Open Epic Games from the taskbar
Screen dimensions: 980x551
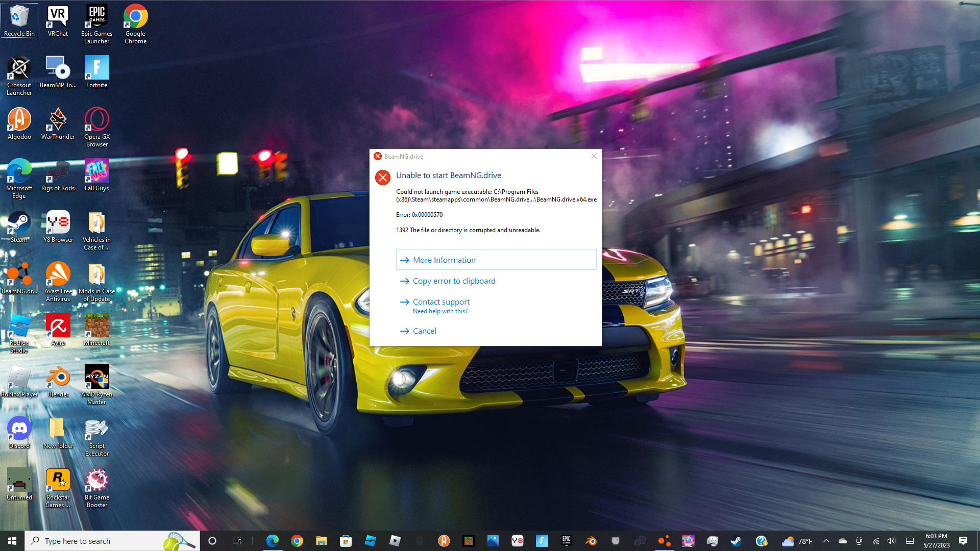567,541
